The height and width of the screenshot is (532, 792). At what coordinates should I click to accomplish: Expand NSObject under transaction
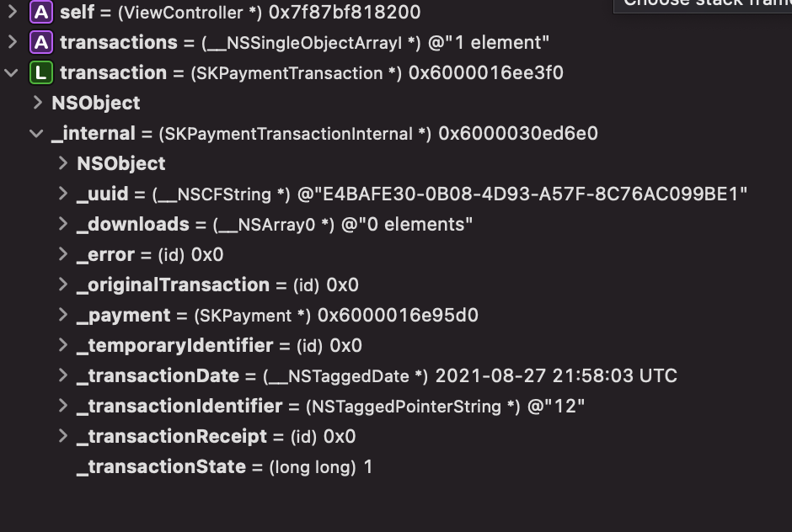tap(38, 103)
